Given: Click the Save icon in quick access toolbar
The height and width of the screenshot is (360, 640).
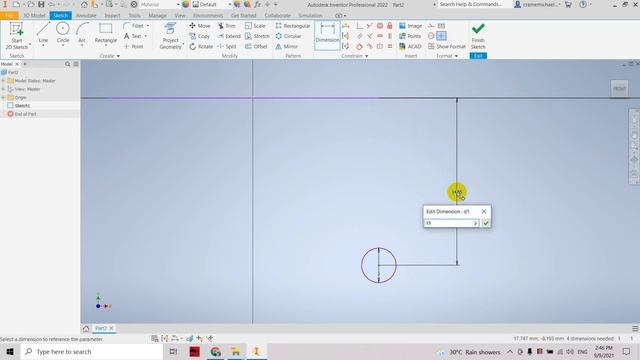Looking at the screenshot, I should 41,4.
